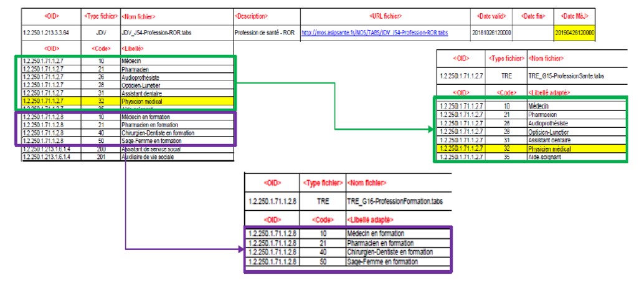Screen dimensions: 644x285
Task: Select the <Date fin> header cell
Action: [533, 16]
